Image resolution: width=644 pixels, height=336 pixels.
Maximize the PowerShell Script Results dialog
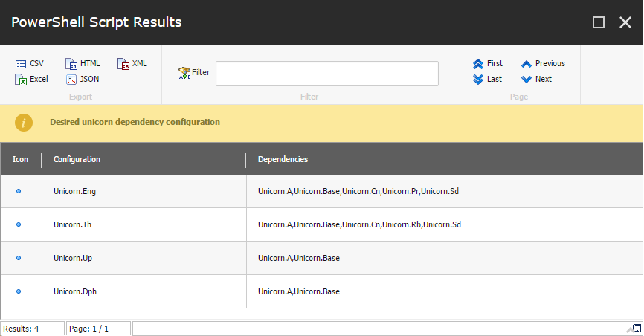click(599, 22)
